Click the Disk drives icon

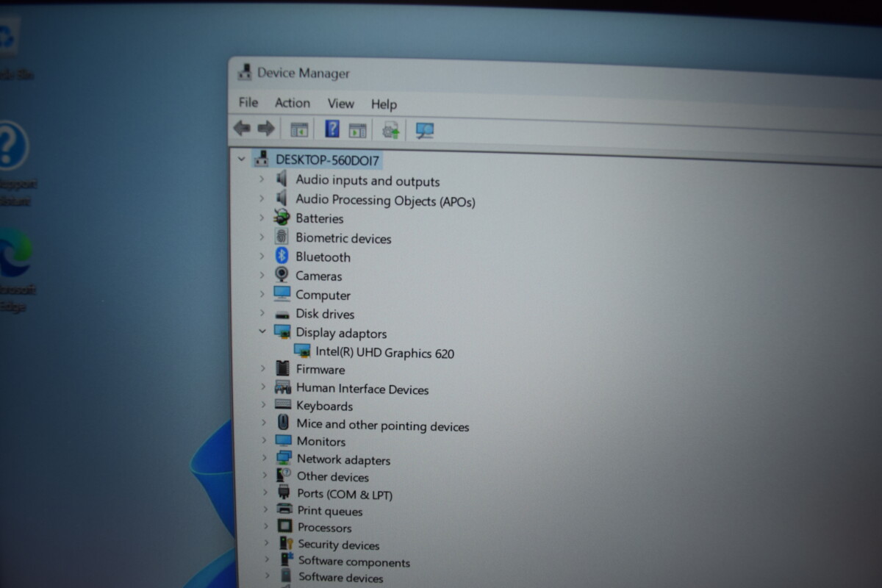282,313
